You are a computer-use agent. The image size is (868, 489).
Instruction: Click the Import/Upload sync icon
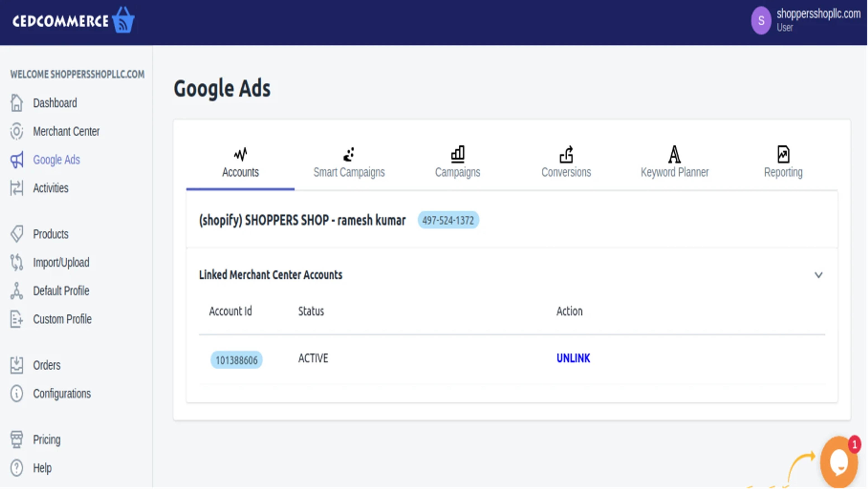click(x=17, y=262)
